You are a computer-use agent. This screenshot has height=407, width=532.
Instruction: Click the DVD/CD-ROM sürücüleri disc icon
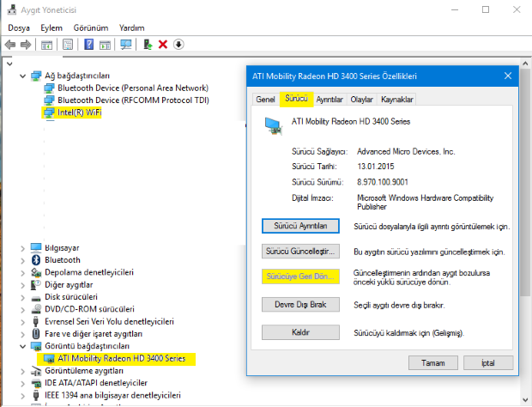pyautogui.click(x=36, y=309)
